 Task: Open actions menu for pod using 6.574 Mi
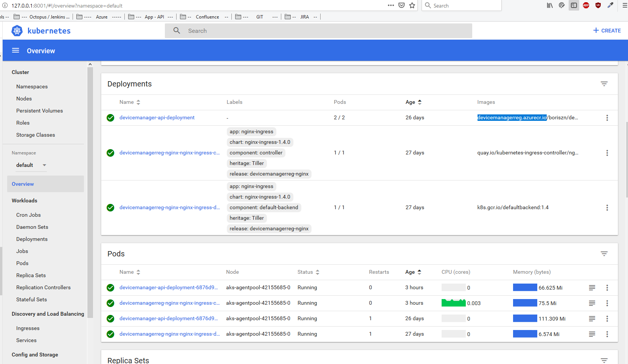click(x=607, y=334)
